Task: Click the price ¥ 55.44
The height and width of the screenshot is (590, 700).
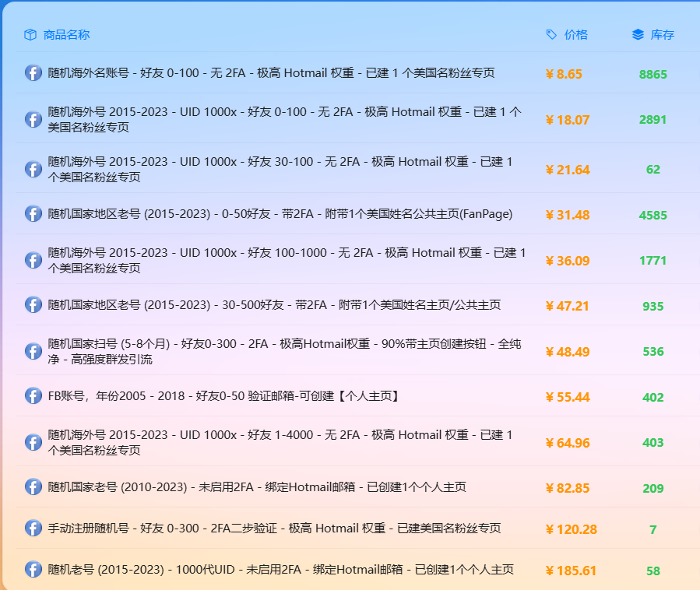Action: tap(568, 397)
